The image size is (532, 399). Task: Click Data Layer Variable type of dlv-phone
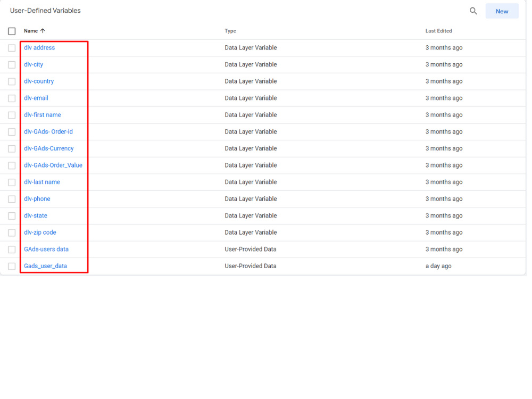(x=251, y=199)
